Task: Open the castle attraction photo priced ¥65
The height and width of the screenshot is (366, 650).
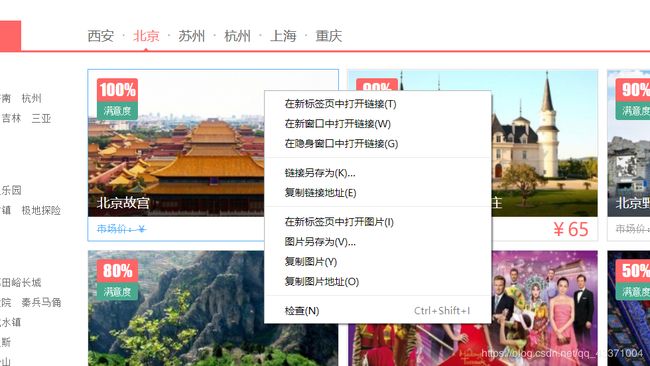Action: point(544,143)
